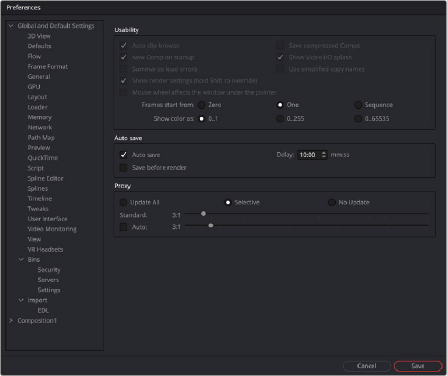The height and width of the screenshot is (376, 447).
Task: Click the Auto proxy slider handle
Action: 211,226
